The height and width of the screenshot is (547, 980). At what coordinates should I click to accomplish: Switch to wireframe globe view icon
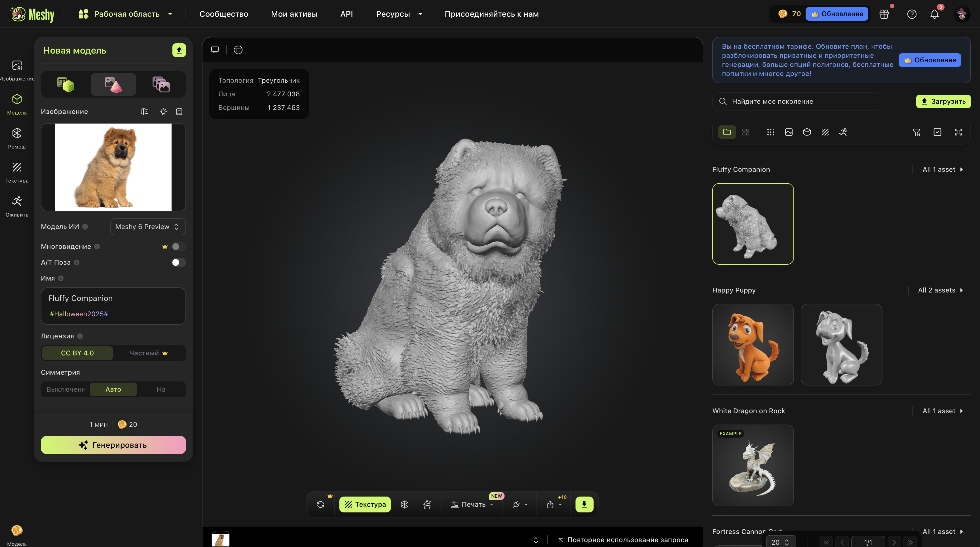click(238, 50)
